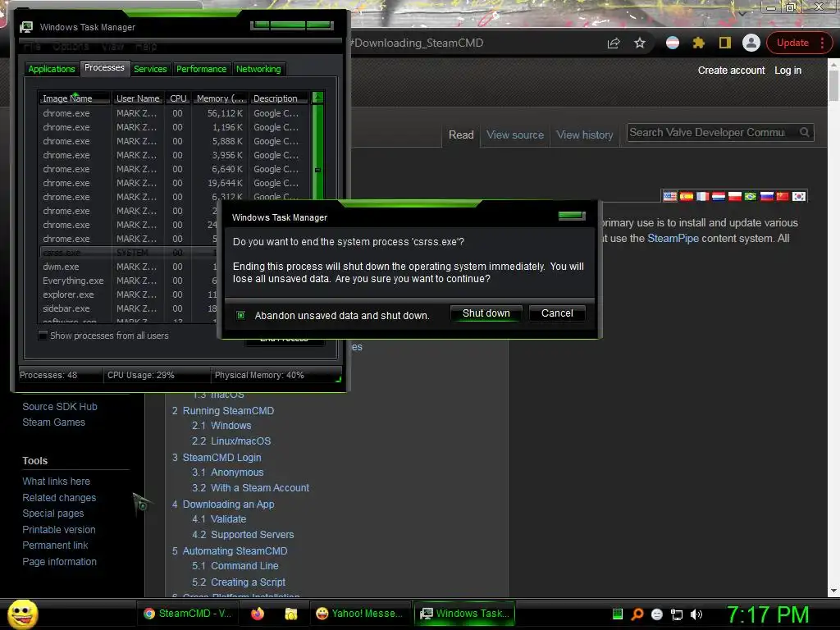The width and height of the screenshot is (840, 630).
Task: Click the messenger face tray icon
Action: [657, 614]
